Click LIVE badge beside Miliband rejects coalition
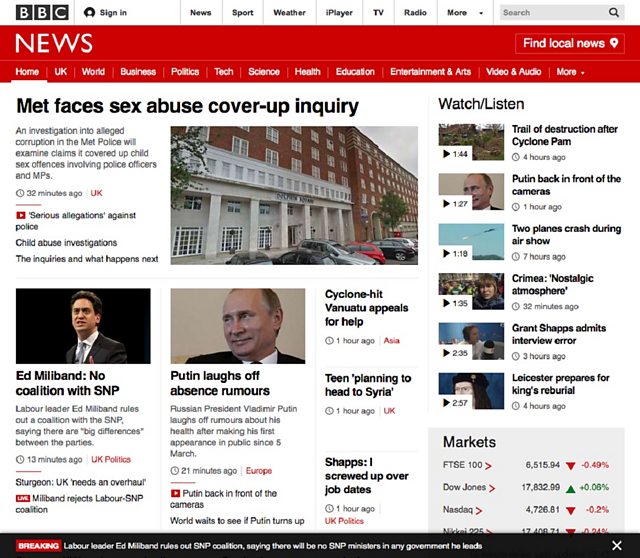 pyautogui.click(x=23, y=498)
